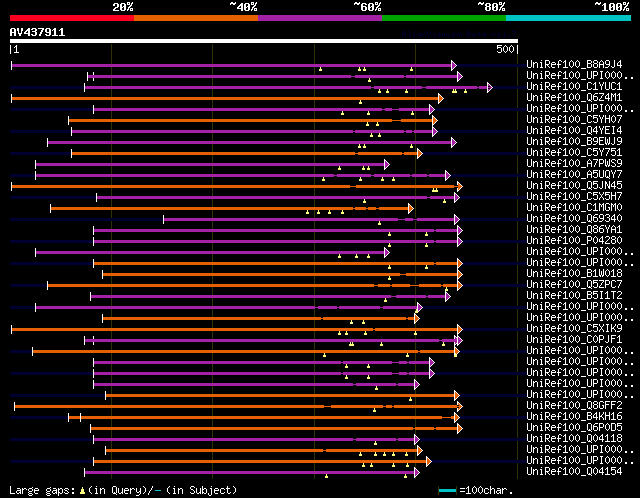Viewport: 640px width, 498px height.
Task: Select the UniRef100_P04280 label
Action: tap(574, 241)
